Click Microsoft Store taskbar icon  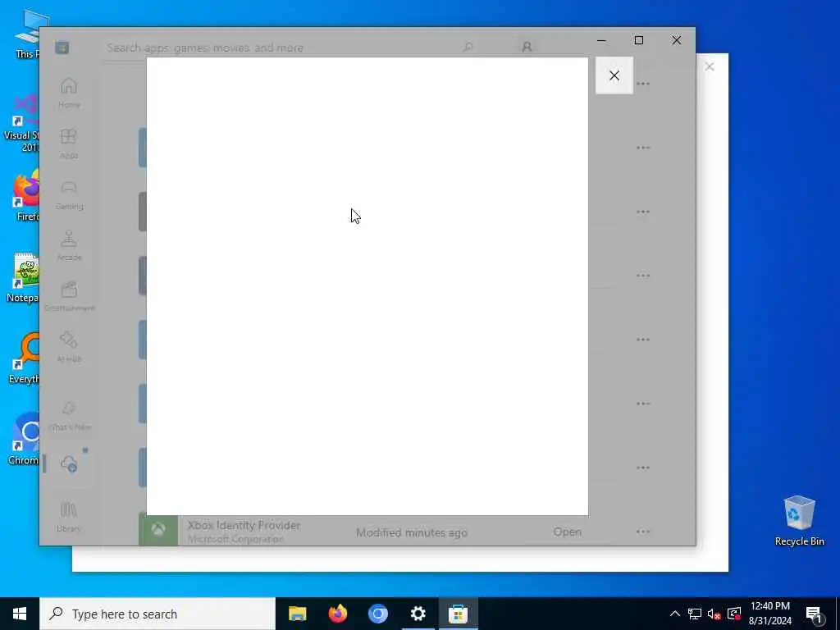click(458, 614)
